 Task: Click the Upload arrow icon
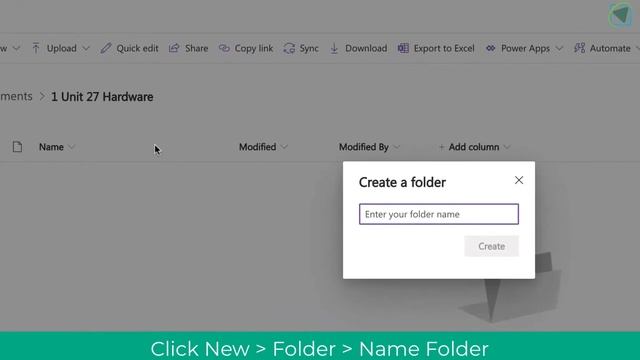[x=36, y=48]
